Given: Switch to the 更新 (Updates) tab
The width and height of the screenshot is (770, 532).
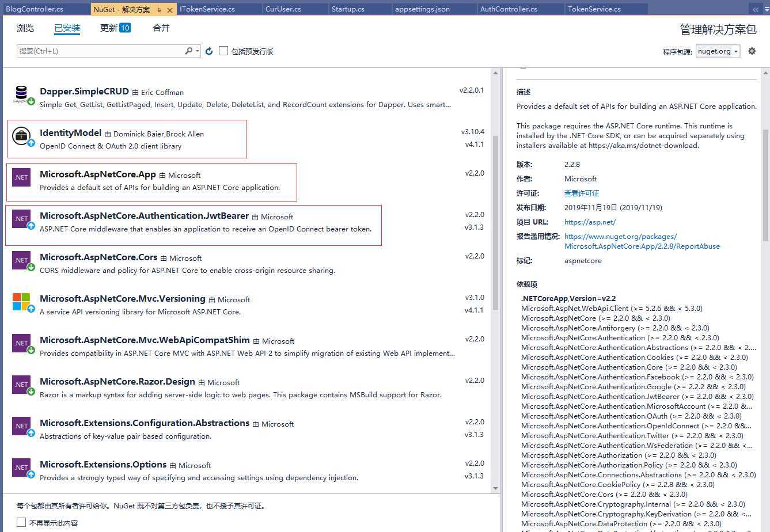Looking at the screenshot, I should 115,28.
